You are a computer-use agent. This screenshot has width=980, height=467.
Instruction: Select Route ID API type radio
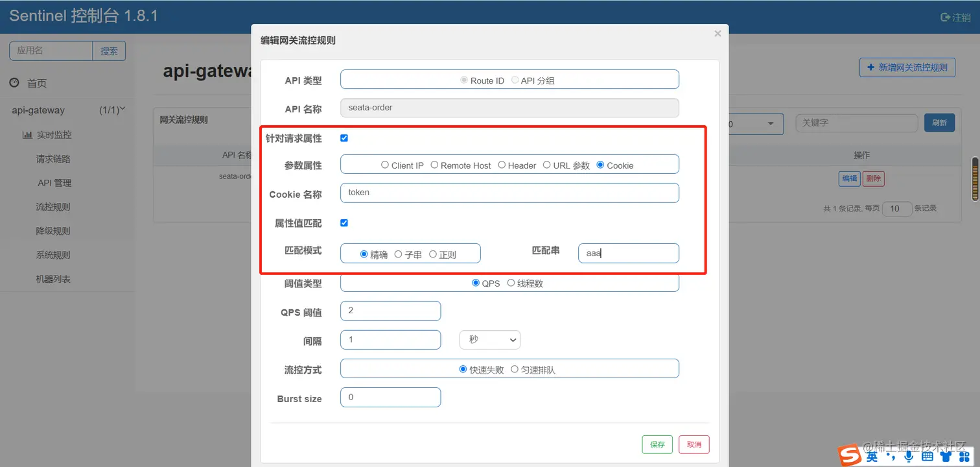[x=464, y=80]
